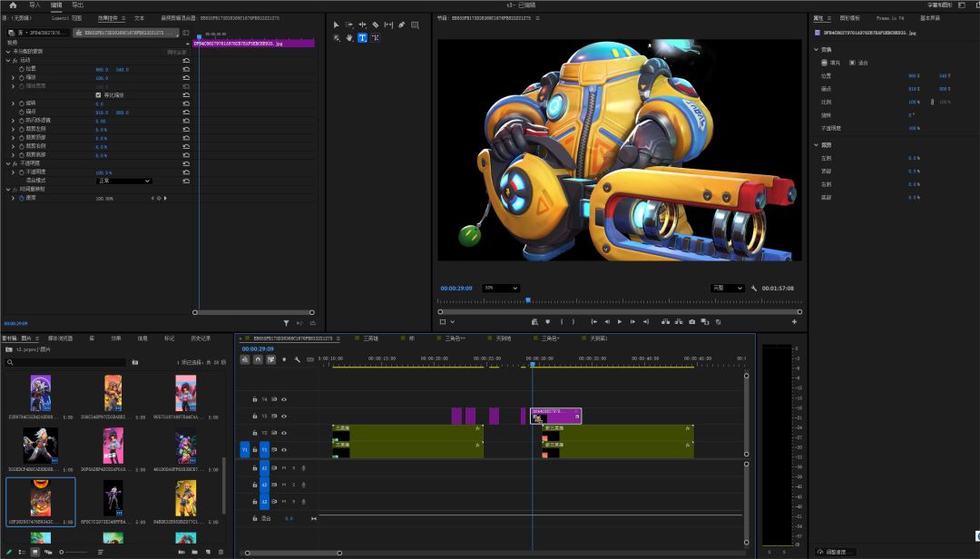Viewport: 980px width, 559px height.
Task: Open timeline display settings wrench
Action: 297,359
